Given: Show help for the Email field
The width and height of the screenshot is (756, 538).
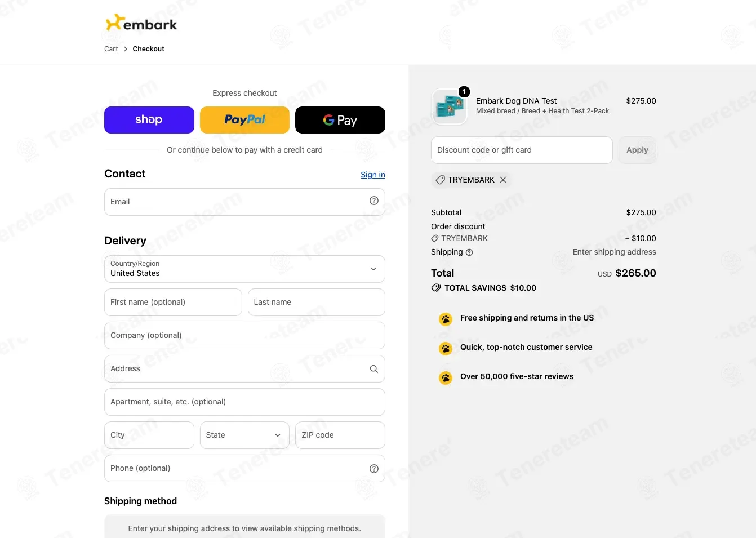Looking at the screenshot, I should 374,201.
